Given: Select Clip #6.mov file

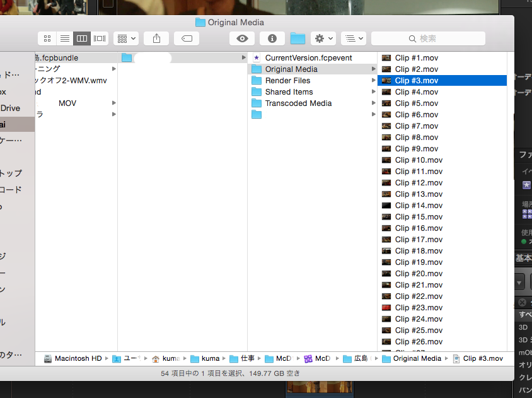Looking at the screenshot, I should click(x=442, y=115).
